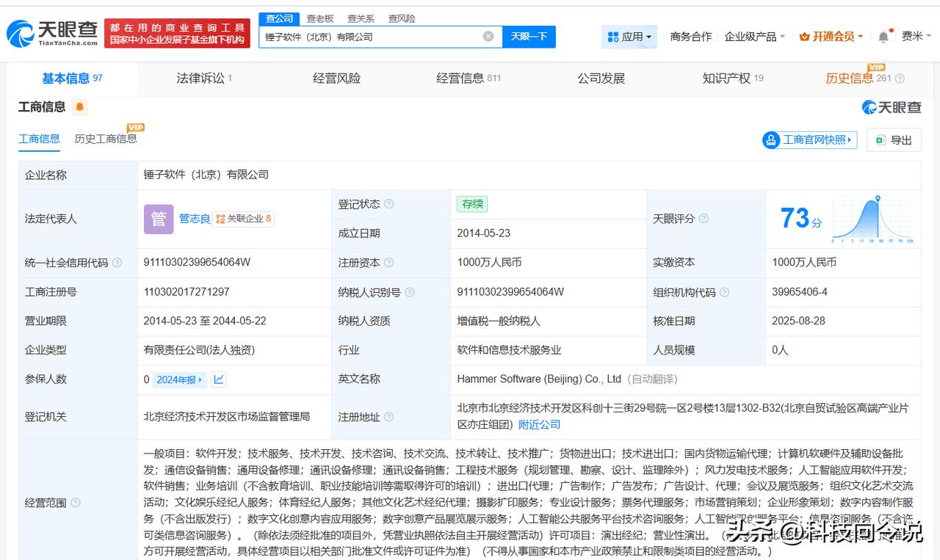Switch to 知识产权 tab
The image size is (940, 560).
[733, 79]
